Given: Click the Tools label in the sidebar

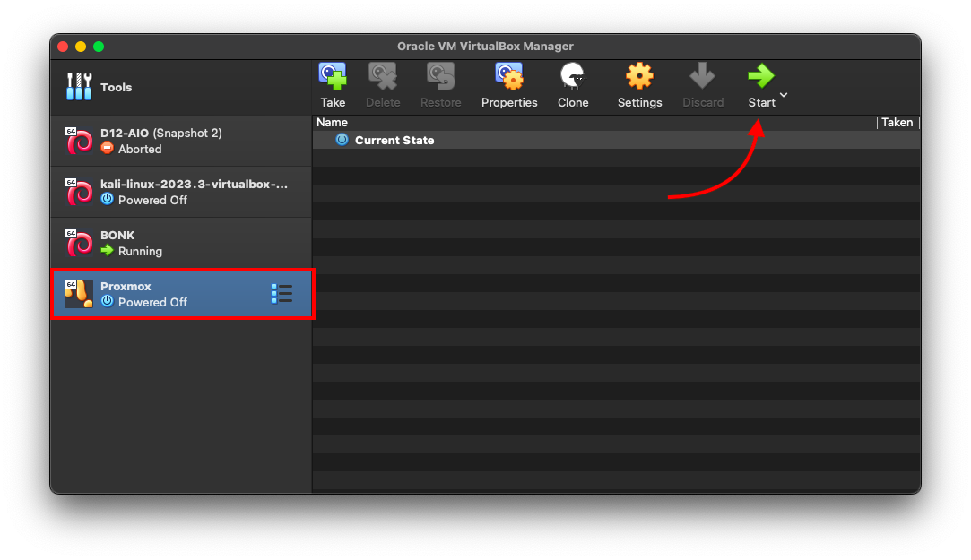Looking at the screenshot, I should point(117,87).
